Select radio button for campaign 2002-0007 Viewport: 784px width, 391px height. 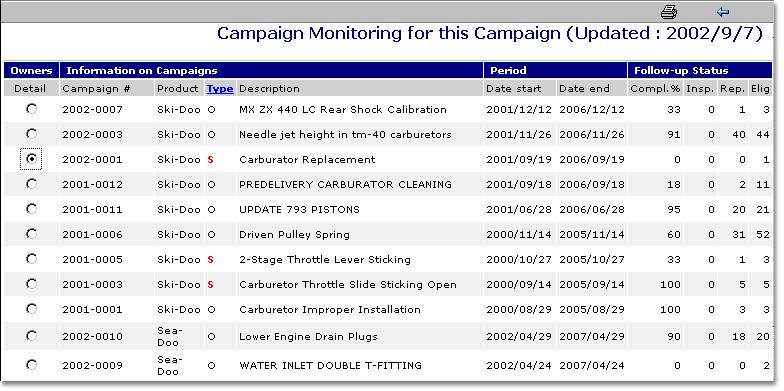[32, 108]
